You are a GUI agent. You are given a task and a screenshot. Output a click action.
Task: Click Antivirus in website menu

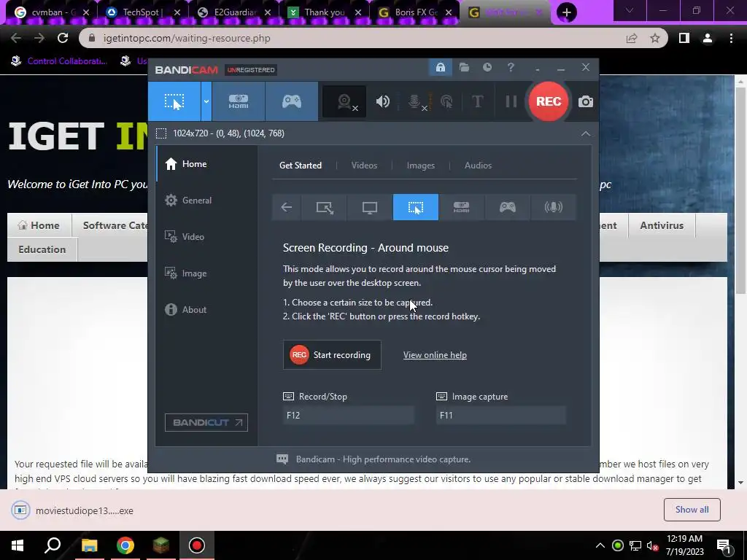click(x=661, y=226)
